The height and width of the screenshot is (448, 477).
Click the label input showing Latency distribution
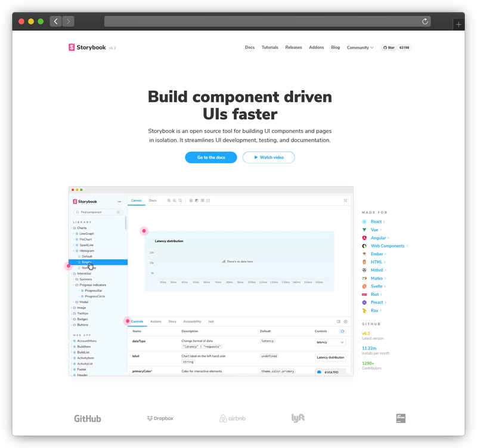tap(330, 357)
